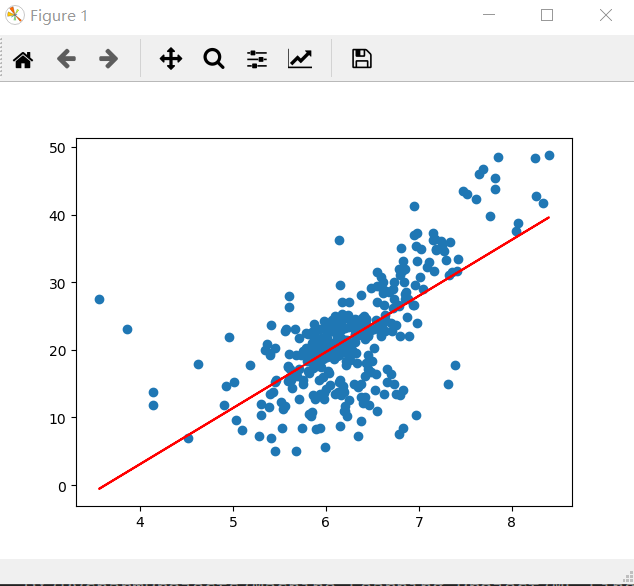Go back to previous view arrow

[66, 59]
